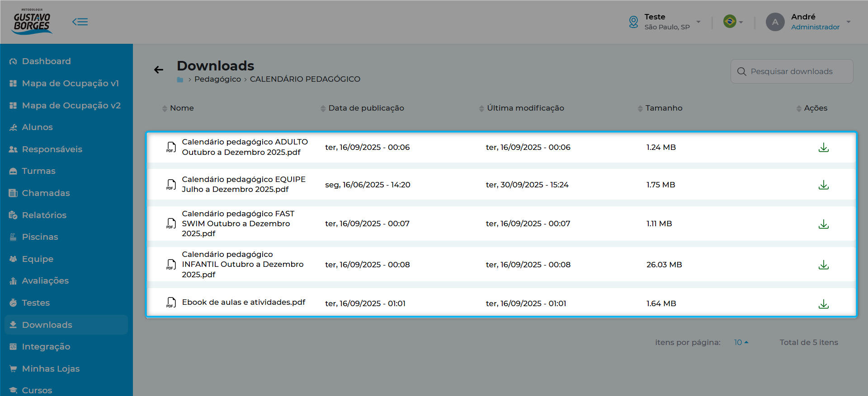Sort by Tamanho column
The height and width of the screenshot is (396, 868).
(x=640, y=108)
